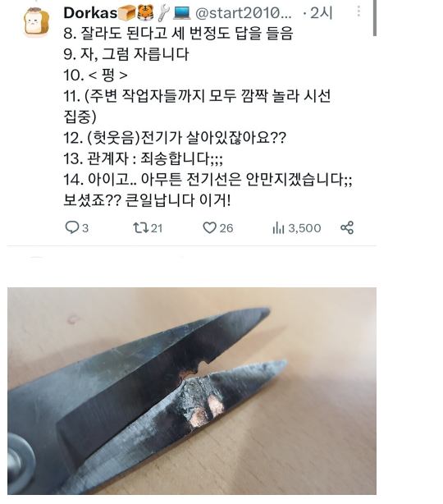
Task: Open the three-dot more options menu
Action: coord(359,11)
